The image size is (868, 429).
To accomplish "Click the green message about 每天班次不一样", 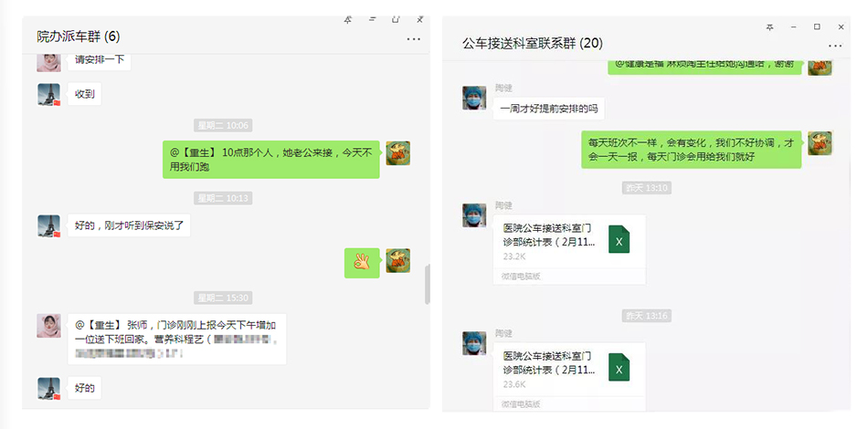I will point(692,150).
